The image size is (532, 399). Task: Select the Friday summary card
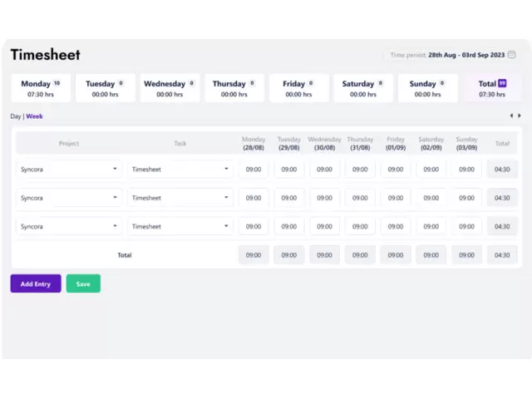tap(298, 88)
